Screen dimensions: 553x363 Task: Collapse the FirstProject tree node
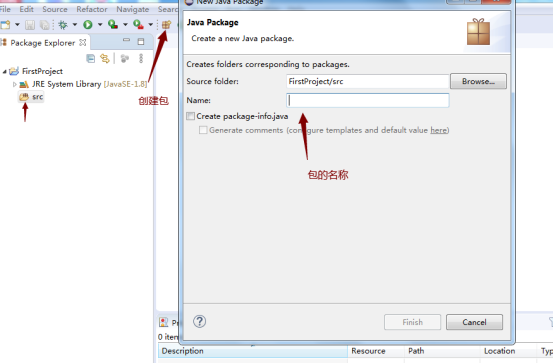click(5, 72)
